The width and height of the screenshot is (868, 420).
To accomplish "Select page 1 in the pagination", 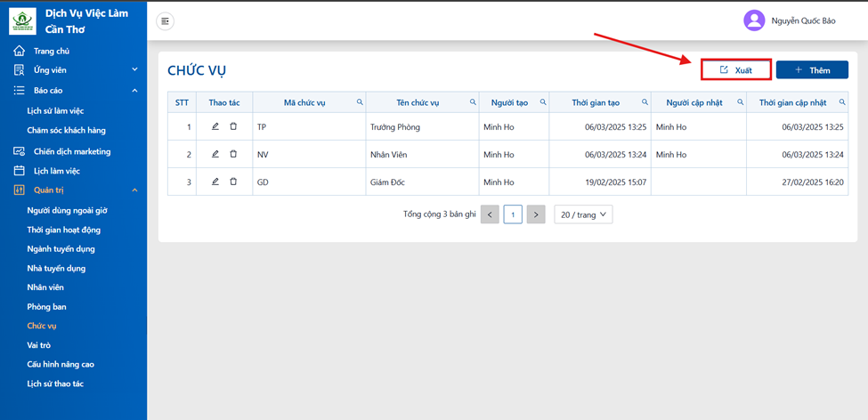I will pyautogui.click(x=513, y=214).
